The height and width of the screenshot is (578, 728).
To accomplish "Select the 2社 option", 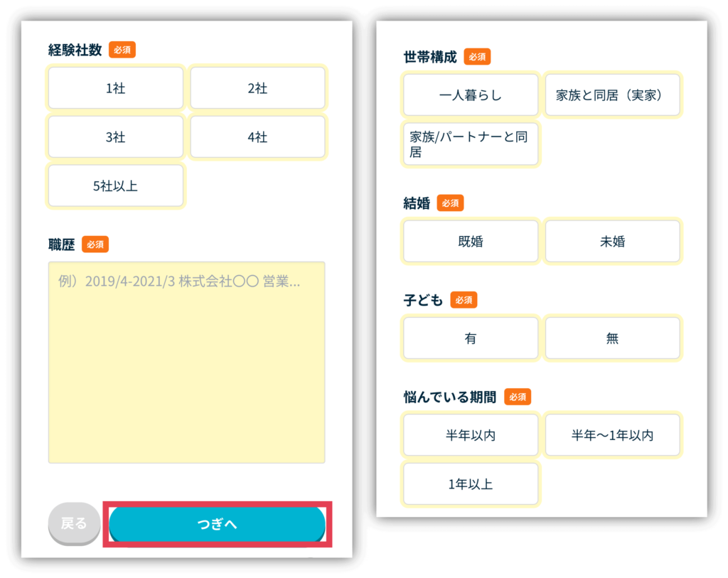I will [257, 87].
